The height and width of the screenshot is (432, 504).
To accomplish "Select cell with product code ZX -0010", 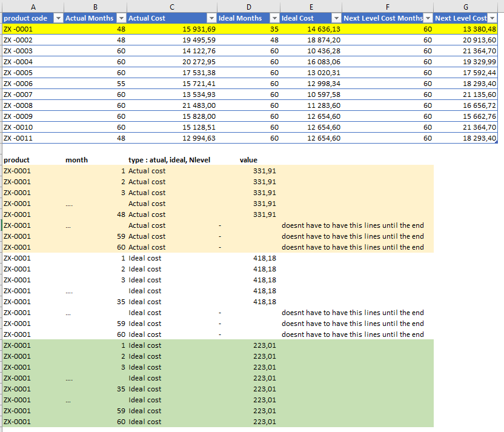I will click(33, 128).
